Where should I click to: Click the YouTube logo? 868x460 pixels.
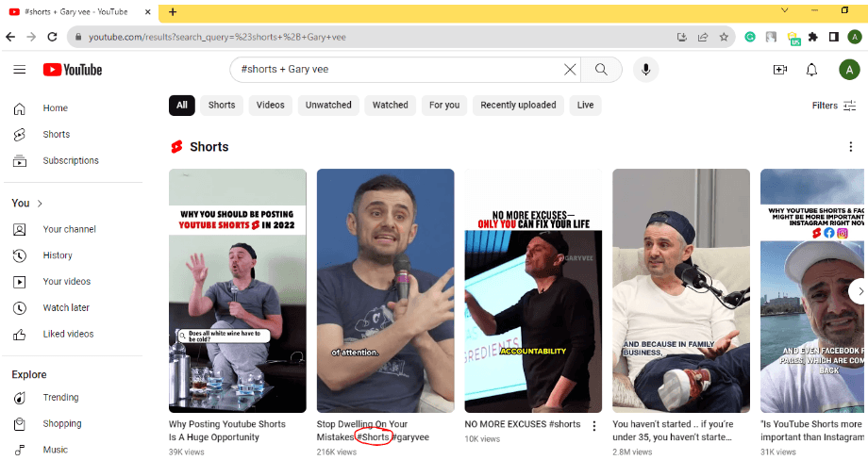[x=73, y=70]
